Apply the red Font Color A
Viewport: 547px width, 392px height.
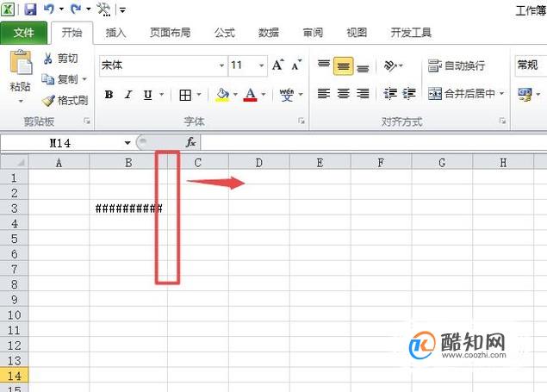point(250,95)
